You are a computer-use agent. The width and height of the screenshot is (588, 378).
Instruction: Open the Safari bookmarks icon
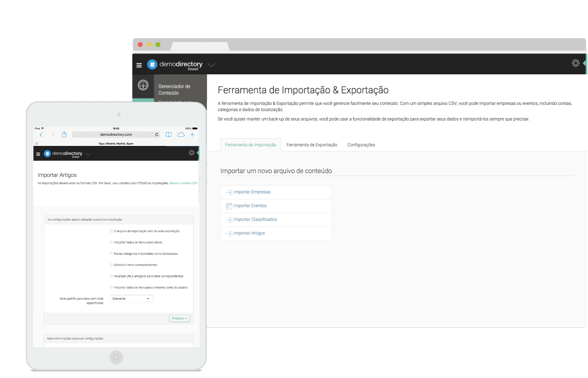(x=168, y=135)
